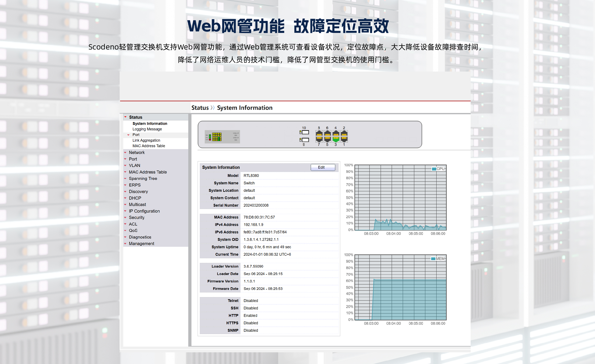The height and width of the screenshot is (364, 595).
Task: Open the Logging Message page
Action: point(147,129)
